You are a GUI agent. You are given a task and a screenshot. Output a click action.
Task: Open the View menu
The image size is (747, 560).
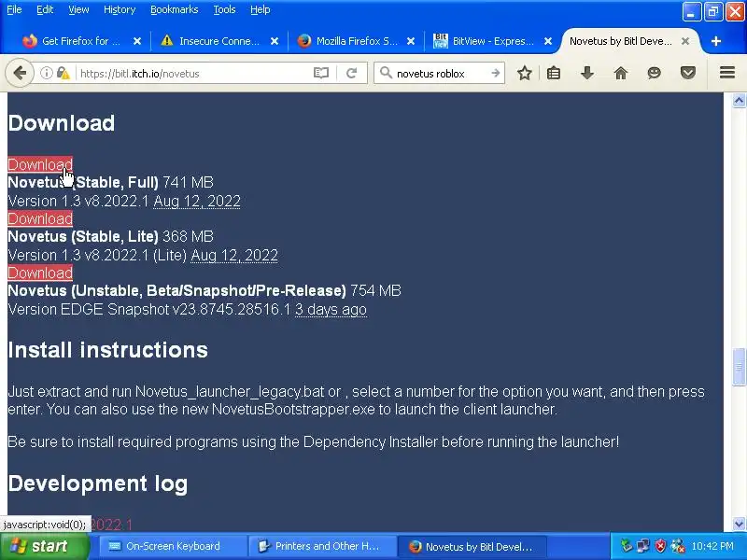78,9
